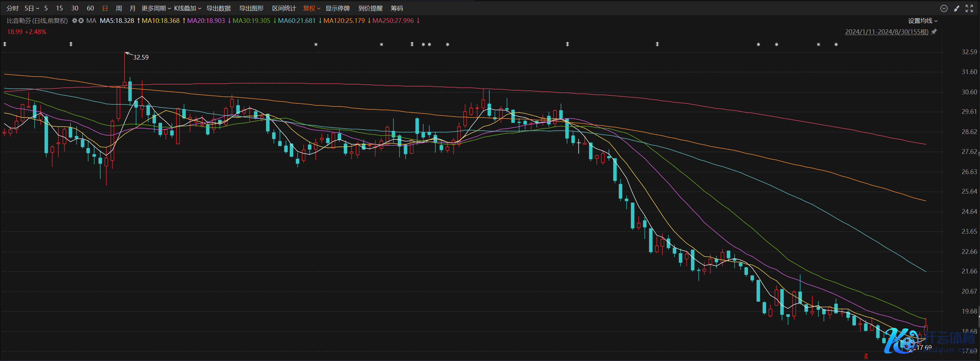980x361 pixels.
Task: Click the second double-arrow event marker from left
Action: pos(71,44)
